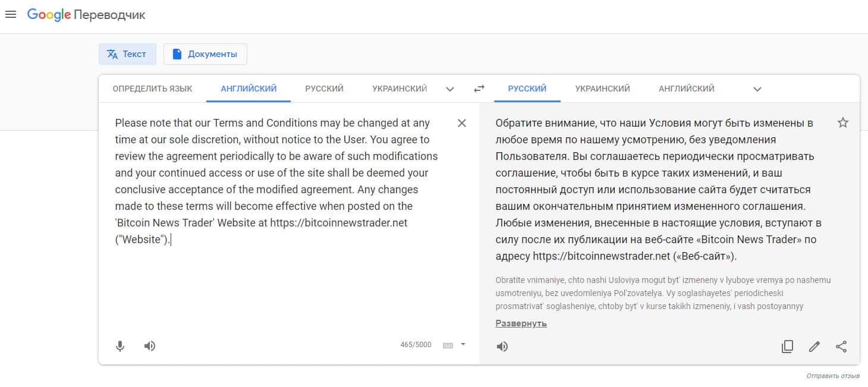Open virtual keyboard options dropdown
868x387 pixels.
pyautogui.click(x=463, y=344)
